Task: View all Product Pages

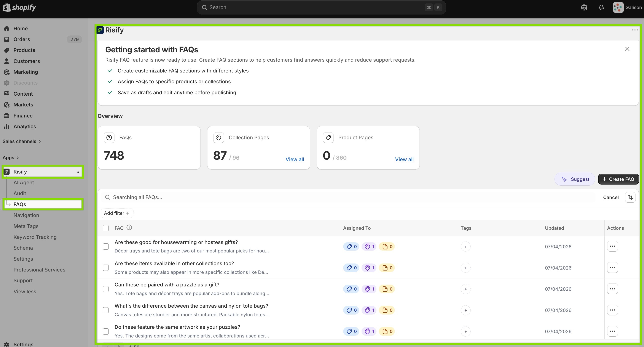Action: [x=404, y=159]
